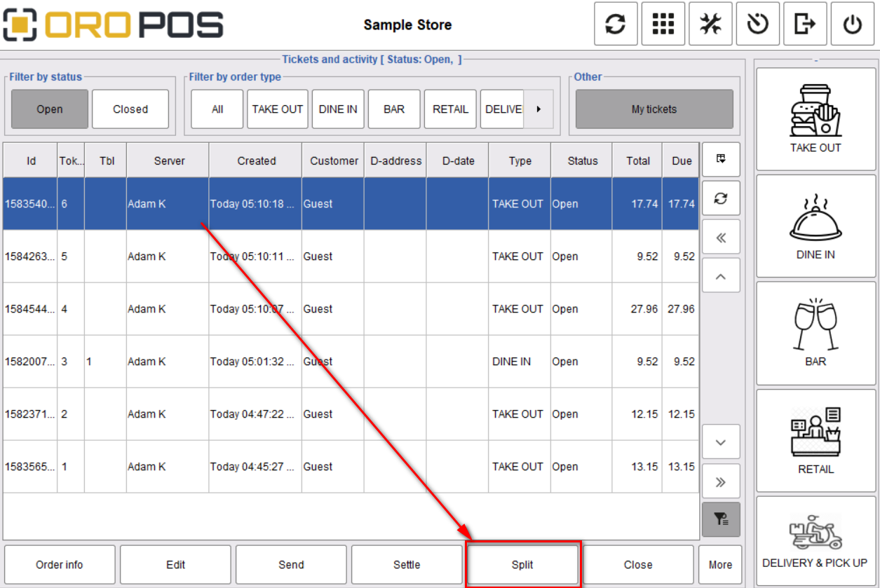Click the Tbl column header
880x588 pixels.
click(107, 160)
